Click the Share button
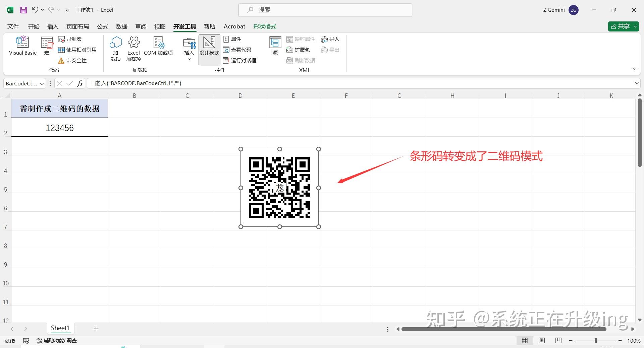 (x=620, y=26)
